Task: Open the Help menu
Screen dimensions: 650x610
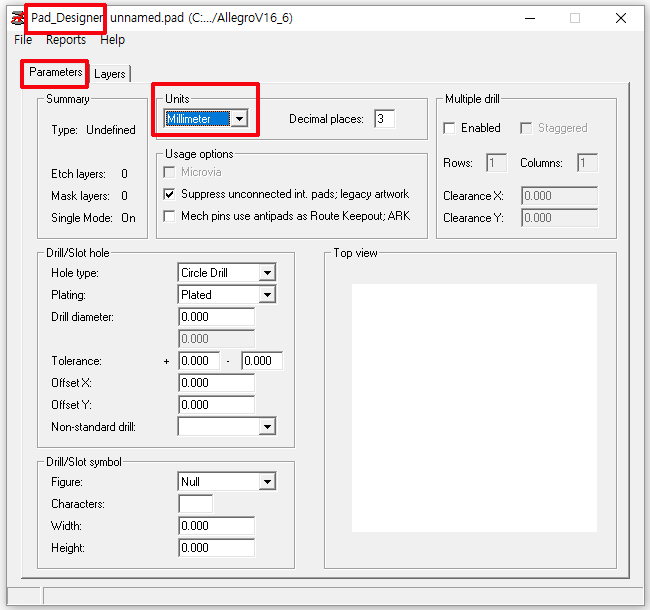Action: pos(112,40)
